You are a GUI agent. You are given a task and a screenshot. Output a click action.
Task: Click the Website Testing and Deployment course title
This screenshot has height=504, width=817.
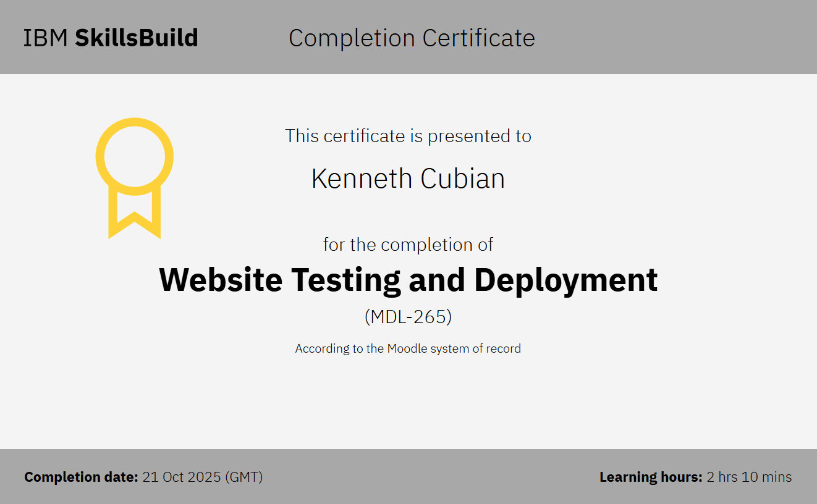tap(408, 280)
